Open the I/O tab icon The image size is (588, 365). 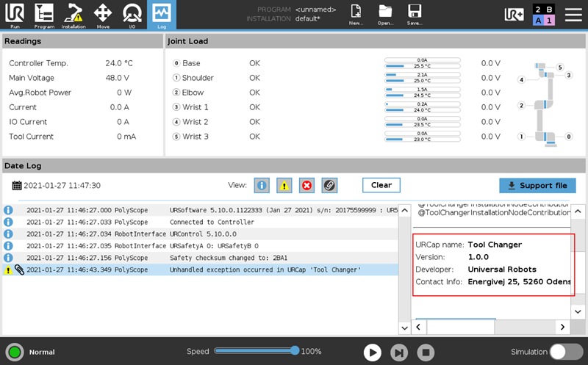pyautogui.click(x=132, y=14)
